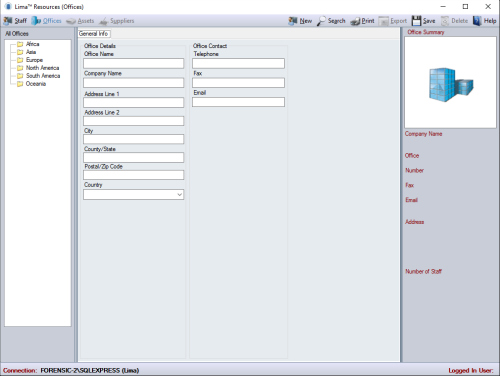The image size is (500, 376).
Task: Click the Postal/Zip Code field
Action: pos(133,175)
